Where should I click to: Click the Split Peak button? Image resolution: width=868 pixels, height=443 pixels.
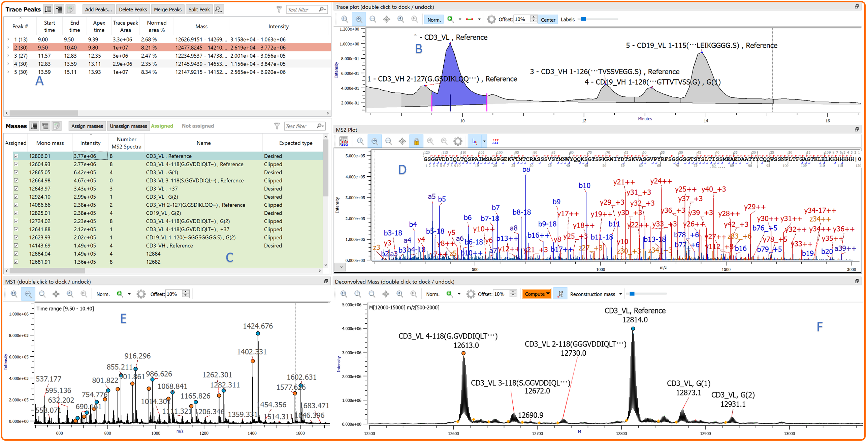pos(199,9)
